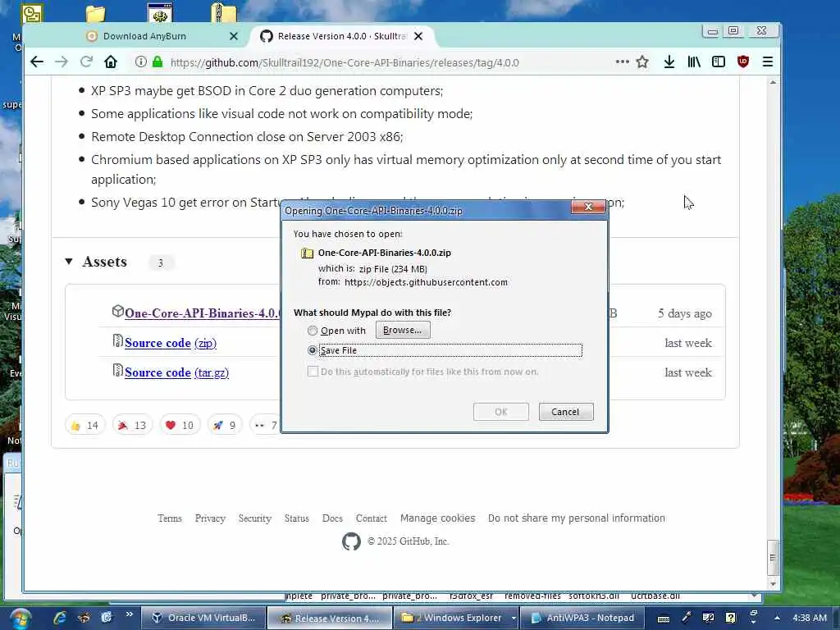Go back with the browser back arrow
Screen dimensions: 840x630
pyautogui.click(x=36, y=62)
